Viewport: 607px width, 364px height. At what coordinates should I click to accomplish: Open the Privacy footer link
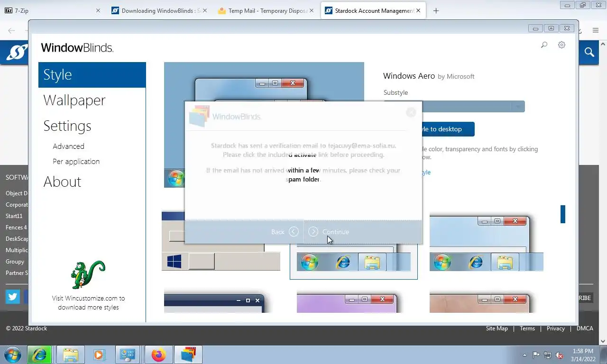tap(555, 328)
